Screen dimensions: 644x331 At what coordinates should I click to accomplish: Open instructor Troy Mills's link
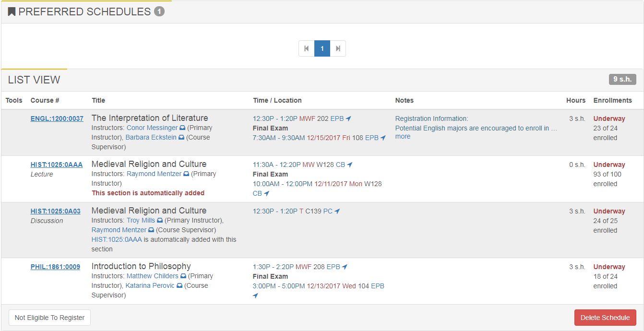click(x=141, y=221)
